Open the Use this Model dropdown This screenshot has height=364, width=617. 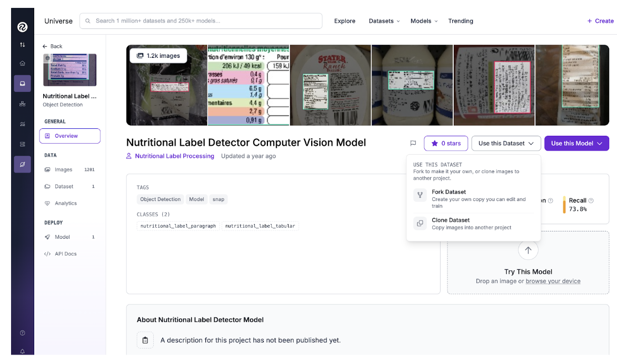tap(576, 143)
